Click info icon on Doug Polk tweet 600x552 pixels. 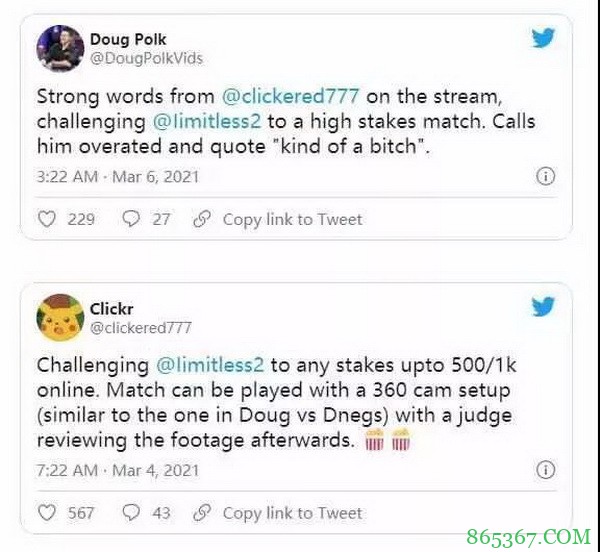[545, 176]
